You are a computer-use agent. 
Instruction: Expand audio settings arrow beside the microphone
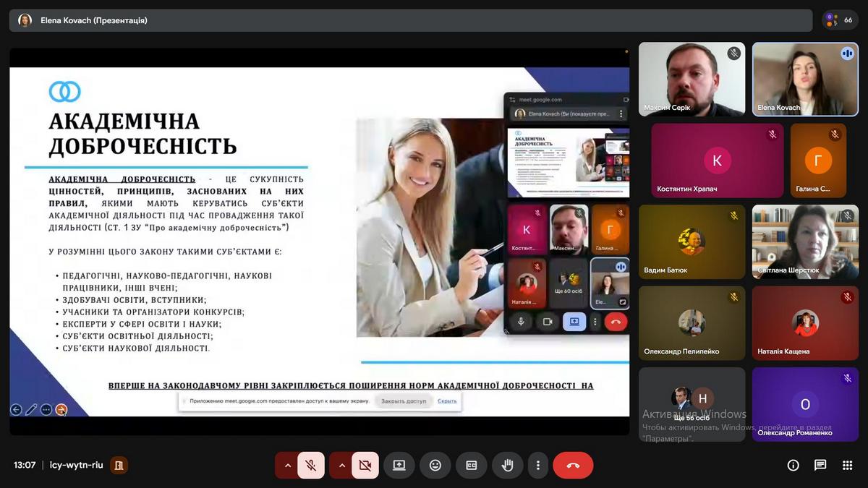coord(288,466)
